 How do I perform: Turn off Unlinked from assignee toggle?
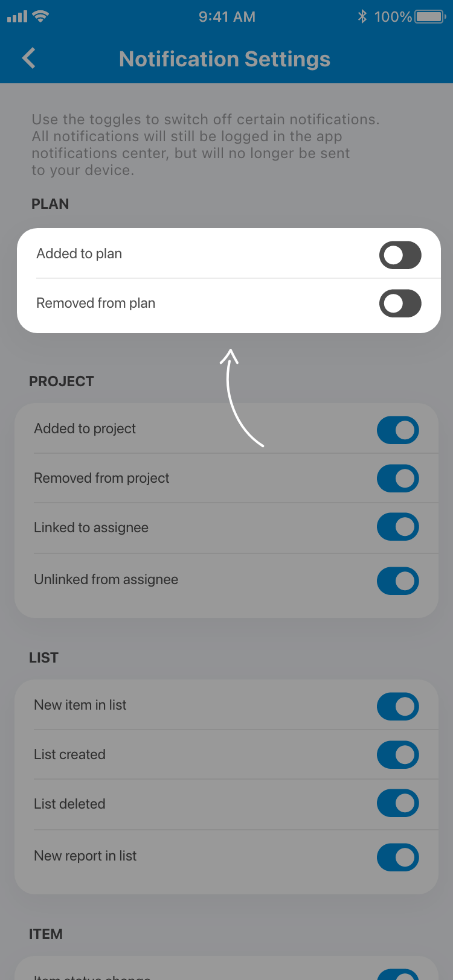[x=397, y=581]
